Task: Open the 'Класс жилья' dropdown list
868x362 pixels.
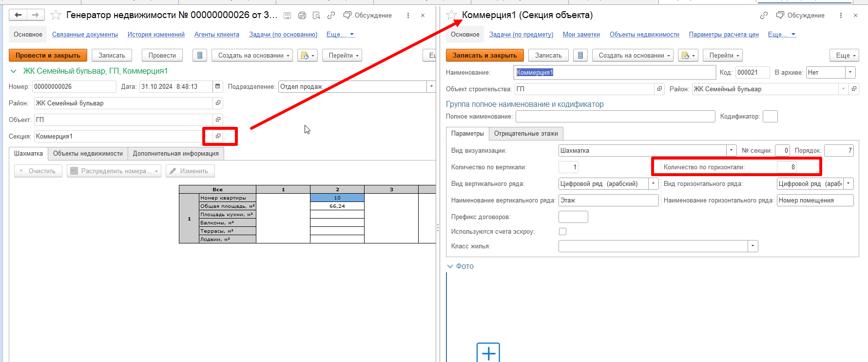Action: coord(752,246)
